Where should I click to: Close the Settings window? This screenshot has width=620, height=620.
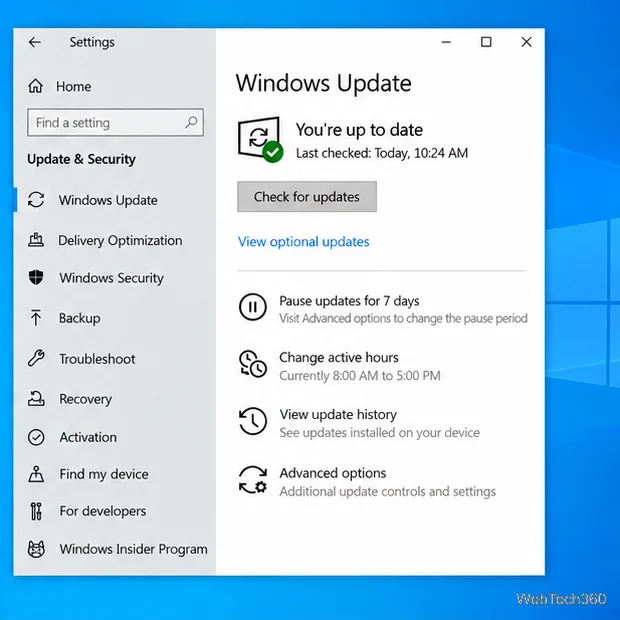click(x=526, y=42)
